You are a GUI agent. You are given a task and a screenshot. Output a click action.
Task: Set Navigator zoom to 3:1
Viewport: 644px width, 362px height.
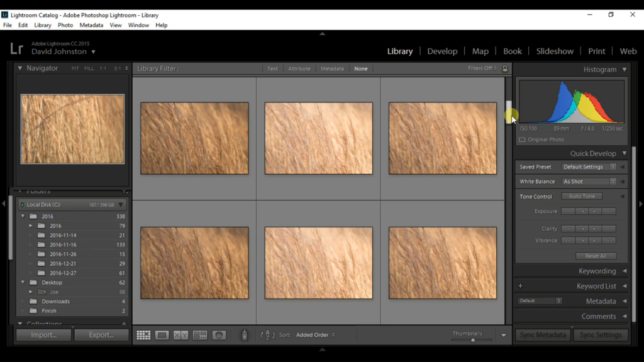click(x=117, y=69)
